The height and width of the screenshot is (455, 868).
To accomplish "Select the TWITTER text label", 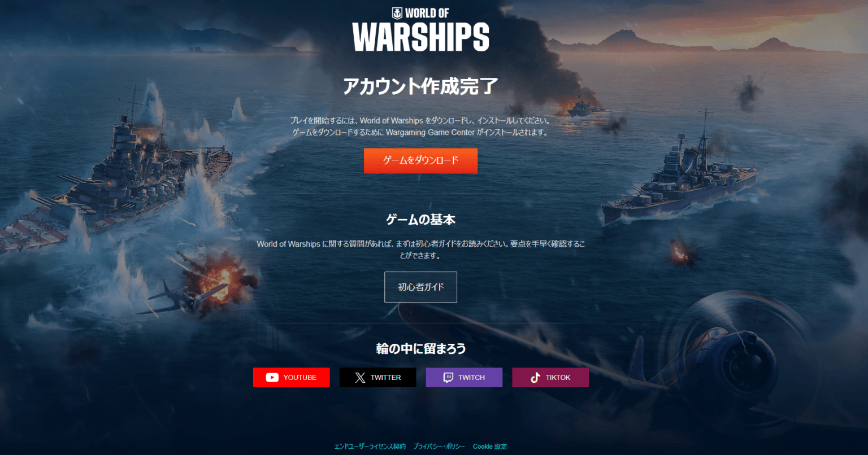I will coord(386,378).
